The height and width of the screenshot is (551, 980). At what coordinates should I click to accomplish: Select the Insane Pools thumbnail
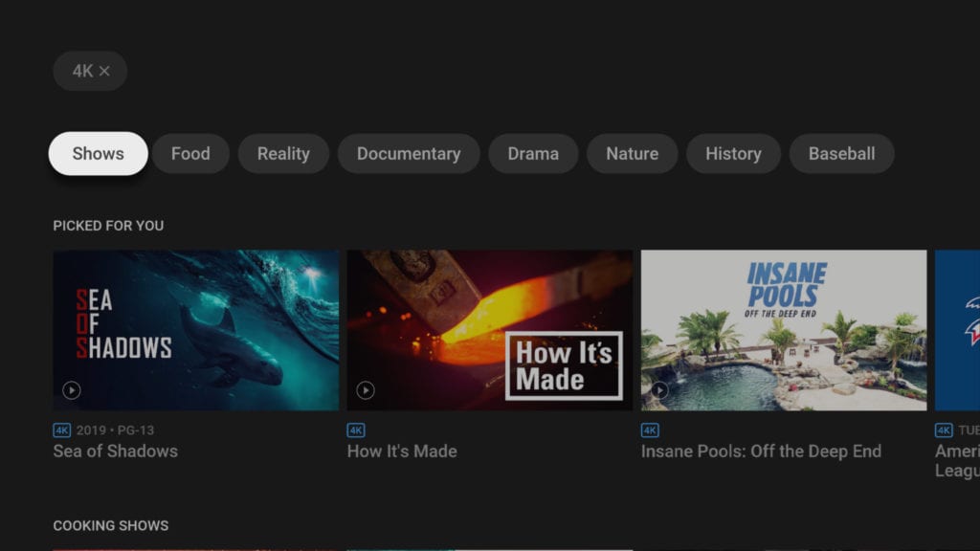pos(783,330)
